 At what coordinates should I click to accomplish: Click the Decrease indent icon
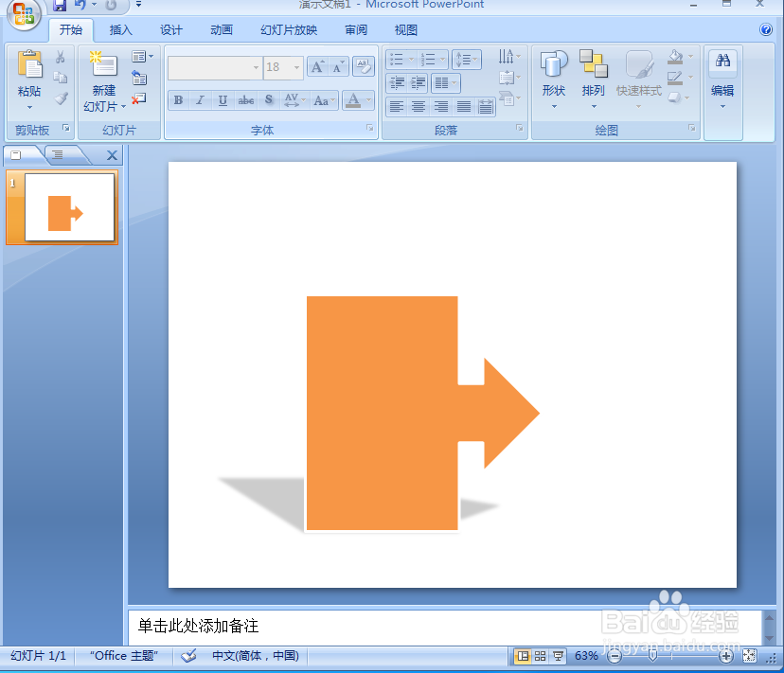coord(398,83)
